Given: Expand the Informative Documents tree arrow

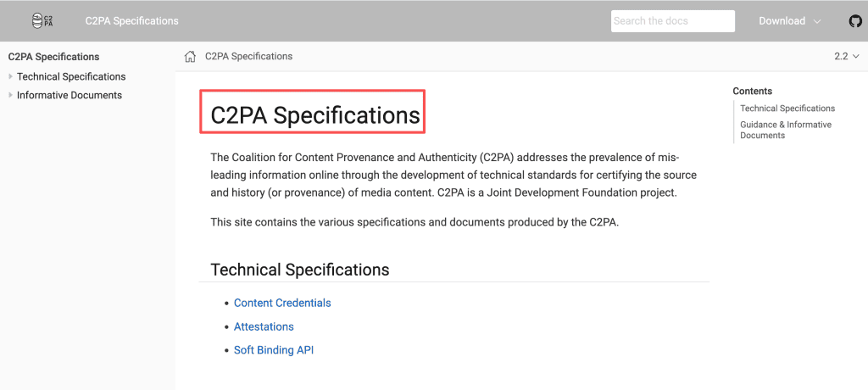Looking at the screenshot, I should [x=10, y=95].
